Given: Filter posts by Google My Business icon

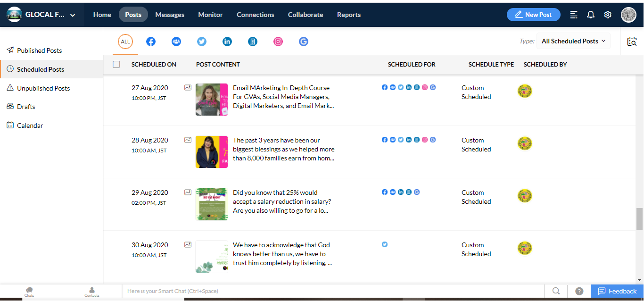Looking at the screenshot, I should click(x=304, y=42).
